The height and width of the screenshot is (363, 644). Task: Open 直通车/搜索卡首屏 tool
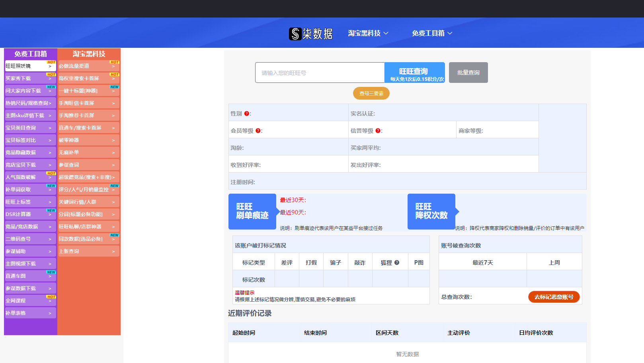pos(89,128)
